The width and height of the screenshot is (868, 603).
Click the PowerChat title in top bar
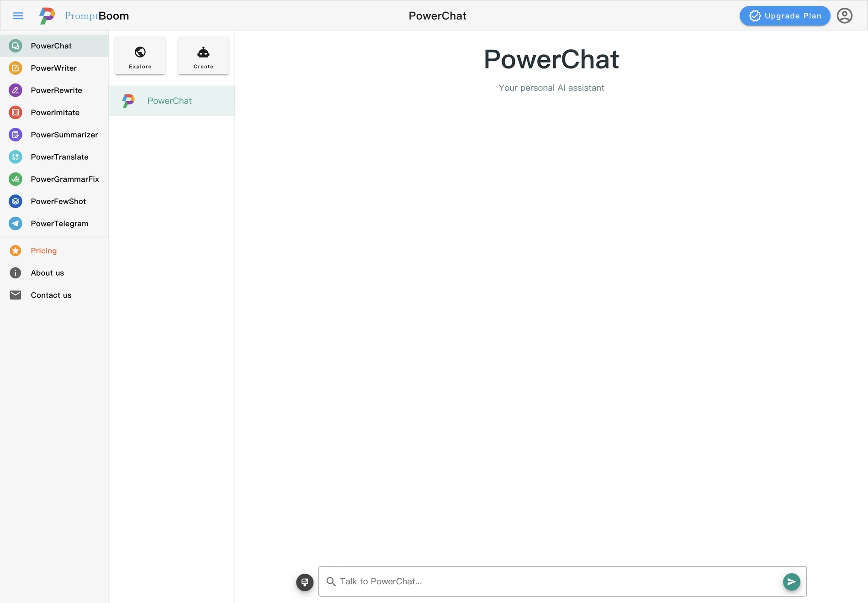(438, 16)
